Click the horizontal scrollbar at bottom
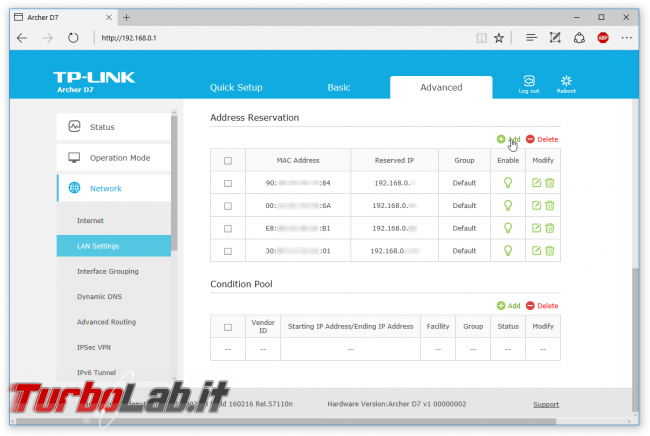 coord(286,421)
